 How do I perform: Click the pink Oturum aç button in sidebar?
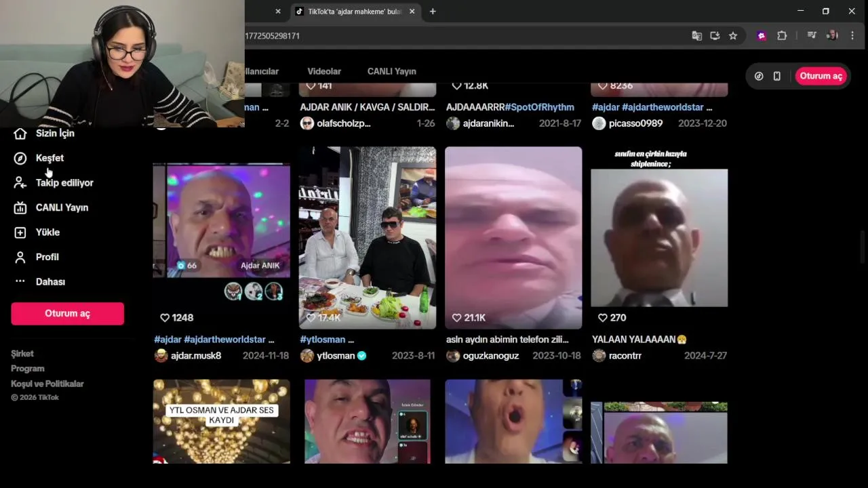(x=67, y=313)
